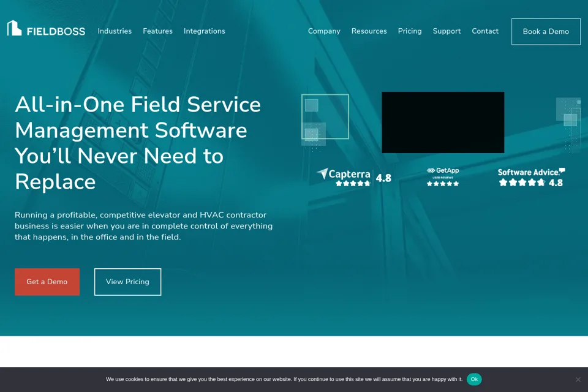The height and width of the screenshot is (392, 588).
Task: Open the Resources menu
Action: coord(369,31)
